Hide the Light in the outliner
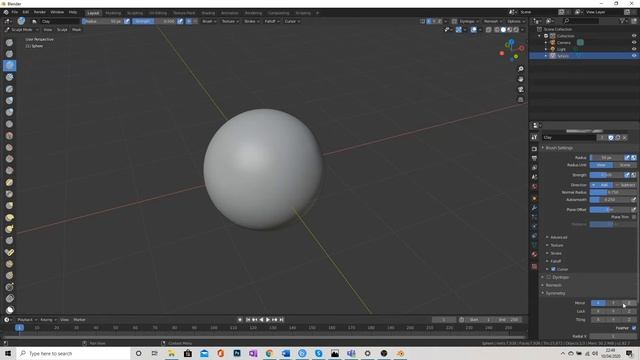This screenshot has width=640, height=360. (634, 49)
